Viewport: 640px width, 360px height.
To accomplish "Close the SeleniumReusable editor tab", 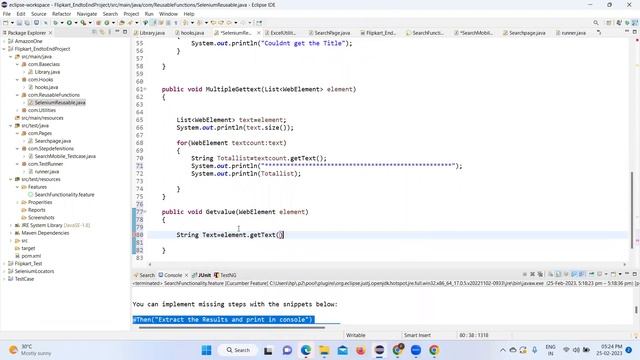I will (258, 33).
